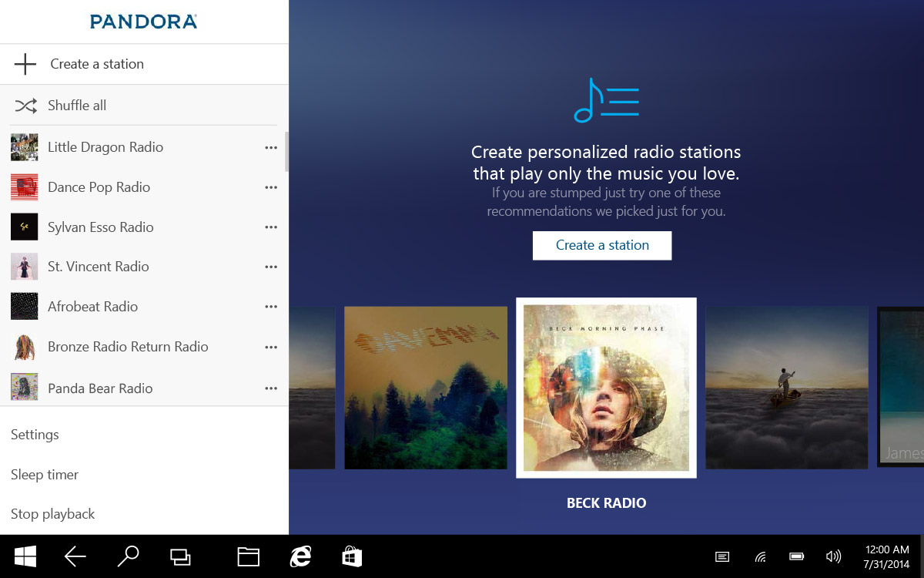Select the boat-on-clouds album thumbnail at right
924x578 pixels.
click(787, 388)
